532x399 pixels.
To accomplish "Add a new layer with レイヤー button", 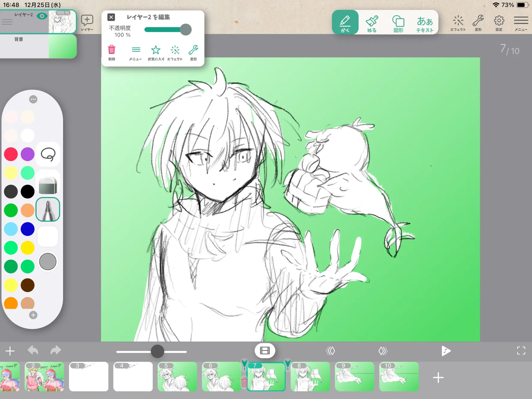I will coord(87,23).
